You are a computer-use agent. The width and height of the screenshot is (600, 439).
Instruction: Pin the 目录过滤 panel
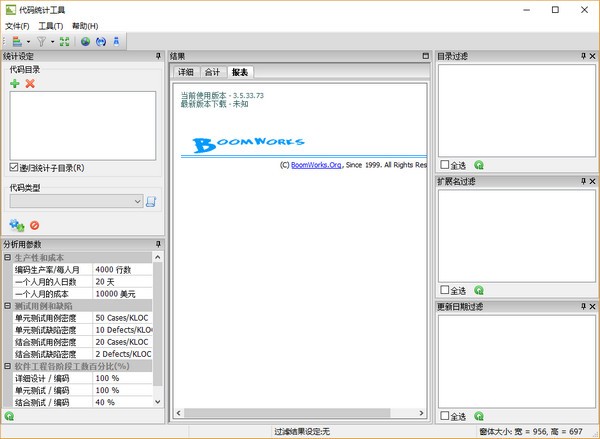[584, 56]
